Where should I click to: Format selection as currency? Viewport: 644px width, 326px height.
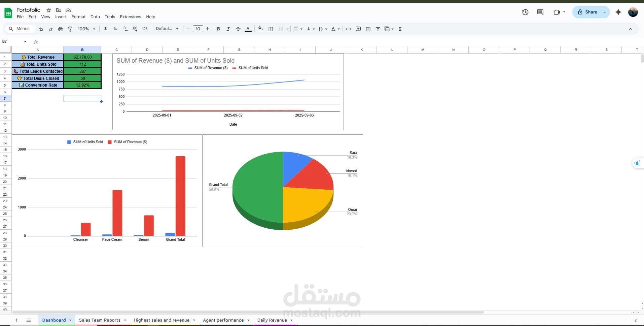click(x=106, y=29)
